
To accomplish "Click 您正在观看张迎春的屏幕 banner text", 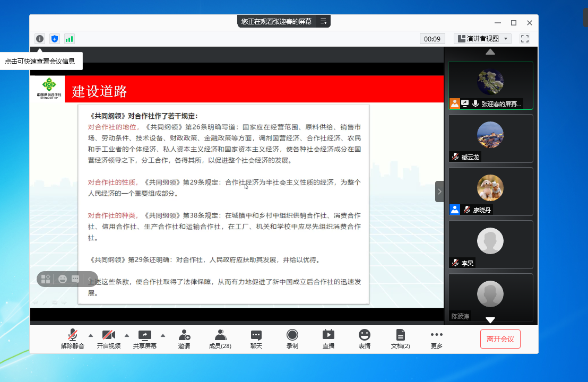I will pos(276,21).
